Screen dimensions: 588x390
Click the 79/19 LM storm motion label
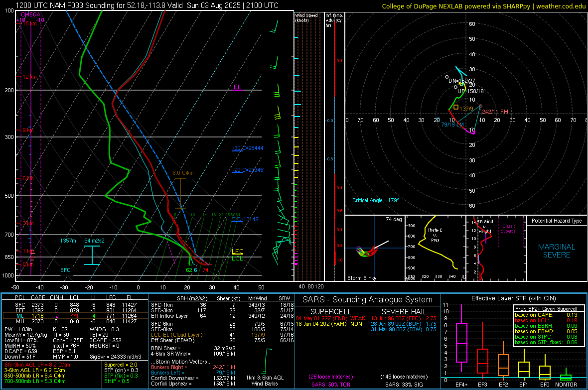pos(452,125)
